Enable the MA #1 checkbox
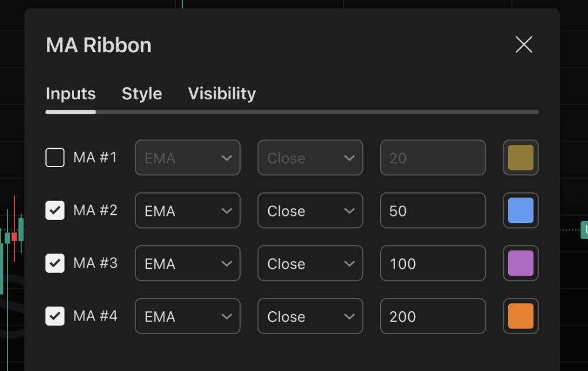 [x=55, y=157]
